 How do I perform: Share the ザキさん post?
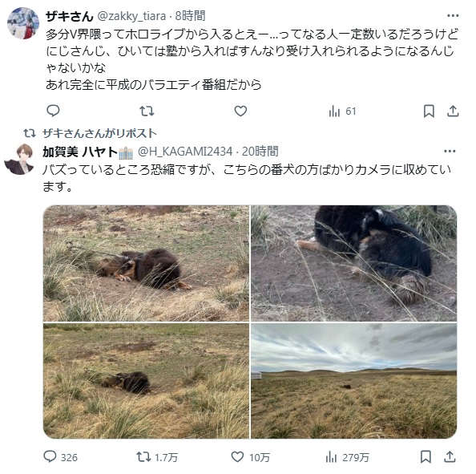click(x=452, y=111)
